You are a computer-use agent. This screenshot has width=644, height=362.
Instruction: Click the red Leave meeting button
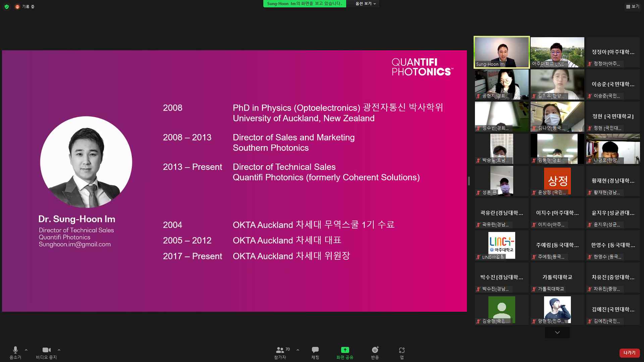pos(630,353)
